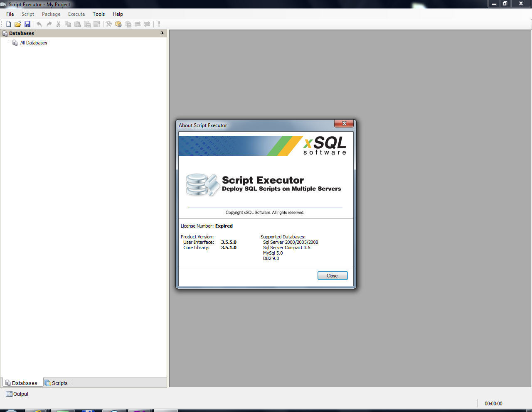Viewport: 532px width, 412px height.
Task: Click the New project toolbar icon
Action: coord(8,24)
